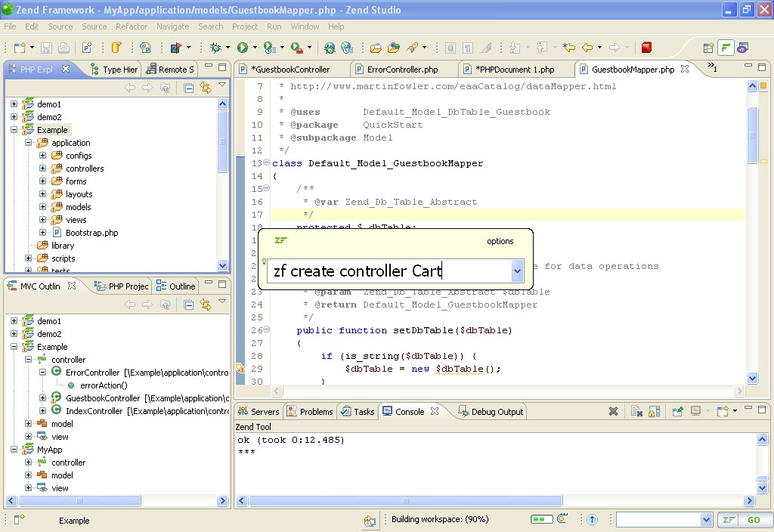Toggle the fold marker at line 26
The image size is (774, 532).
[x=267, y=329]
